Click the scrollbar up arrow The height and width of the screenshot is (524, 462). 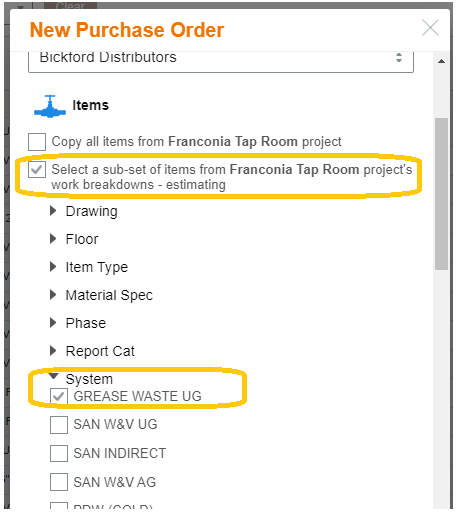point(441,61)
